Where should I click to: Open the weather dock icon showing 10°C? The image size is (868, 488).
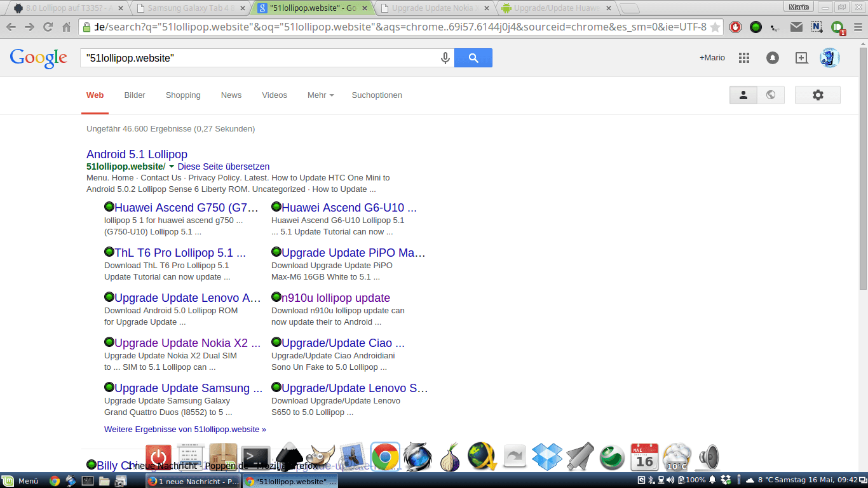677,457
